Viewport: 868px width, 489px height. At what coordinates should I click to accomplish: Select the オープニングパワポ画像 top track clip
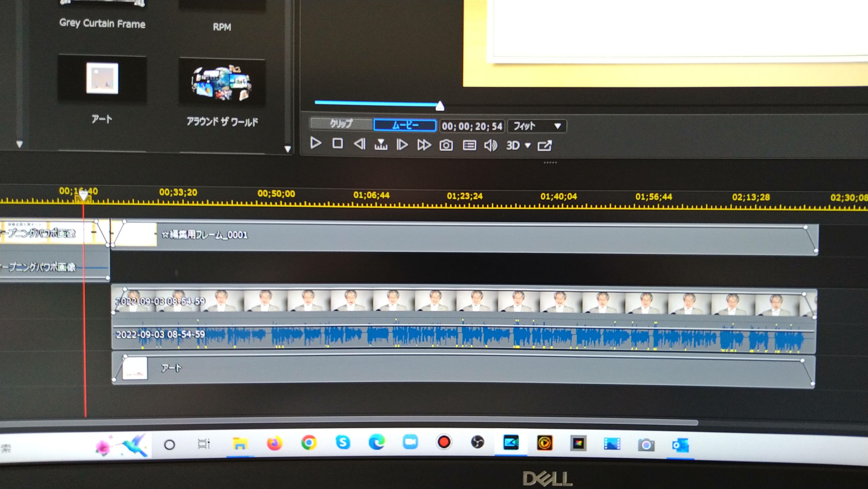click(54, 232)
